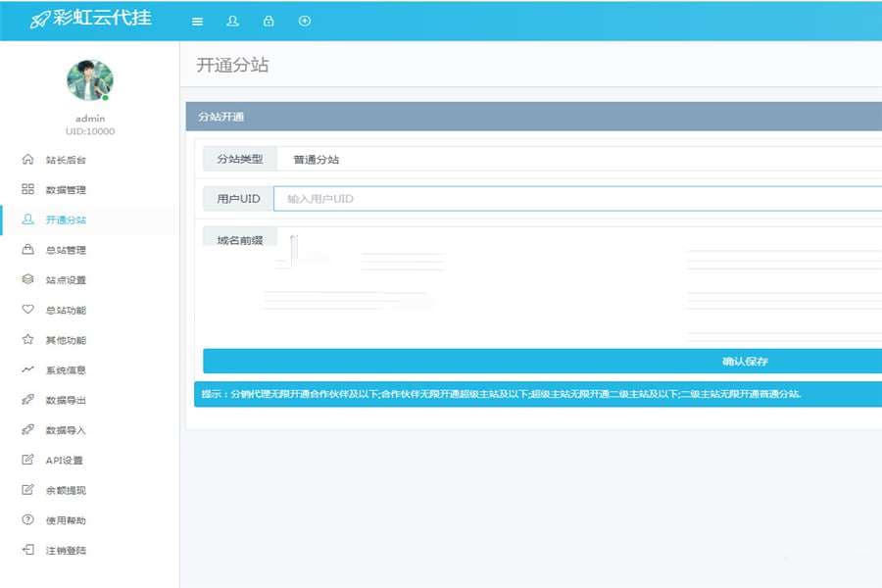
Task: Click the person icon next to 开通分站
Action: 27,219
